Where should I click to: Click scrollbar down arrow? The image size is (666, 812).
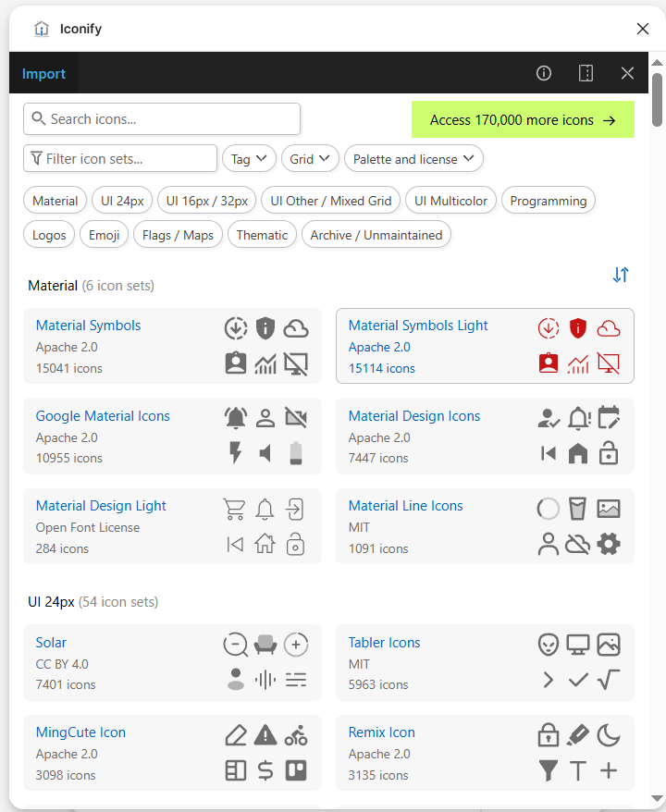(x=657, y=798)
